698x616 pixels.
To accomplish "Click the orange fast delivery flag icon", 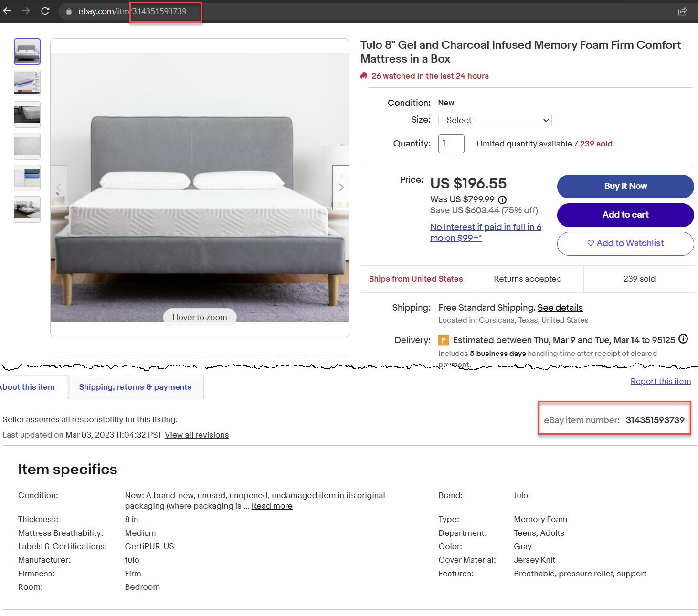I will [444, 340].
